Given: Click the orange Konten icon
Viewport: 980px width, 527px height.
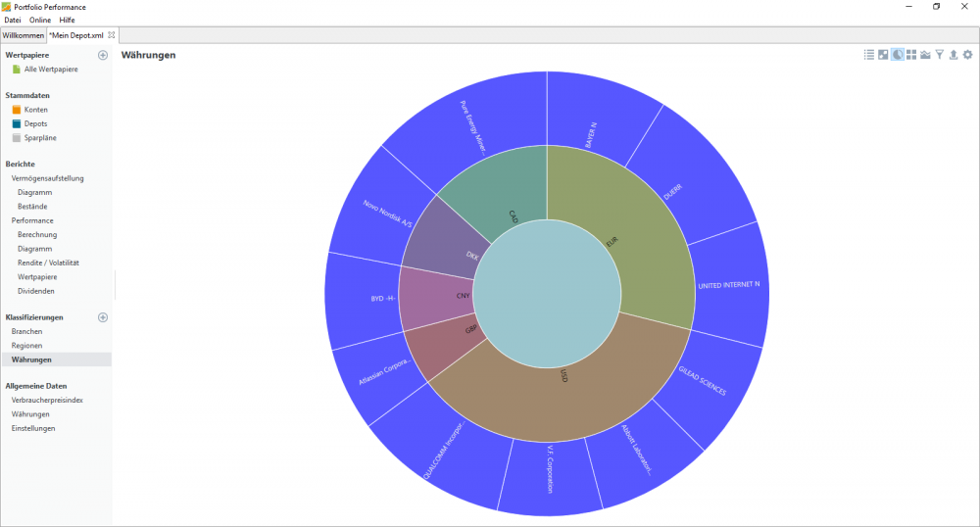Looking at the screenshot, I should pos(17,110).
